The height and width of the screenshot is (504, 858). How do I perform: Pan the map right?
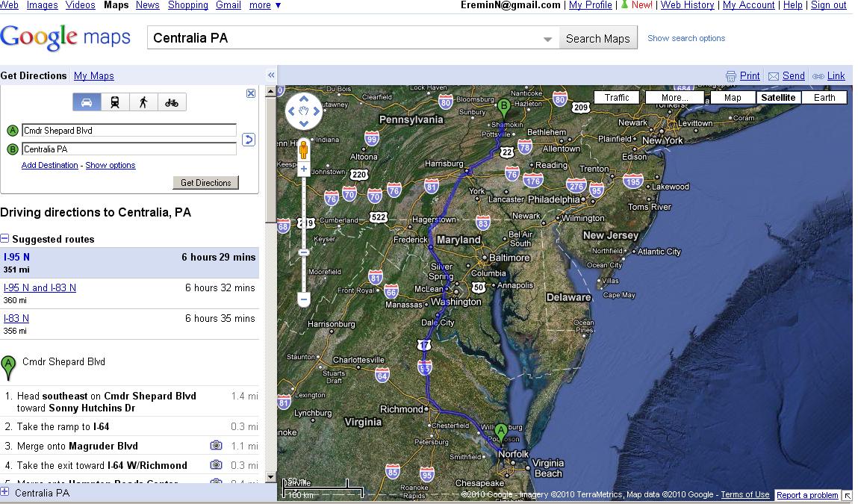317,111
